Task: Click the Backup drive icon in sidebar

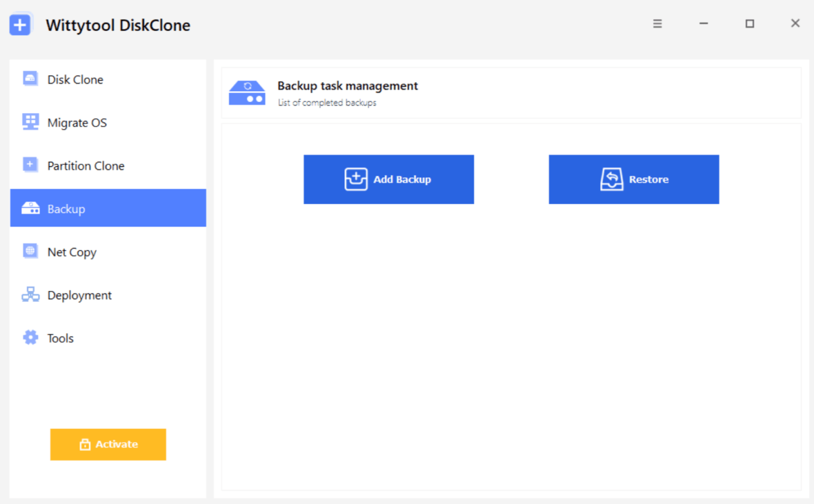Action: click(x=30, y=209)
